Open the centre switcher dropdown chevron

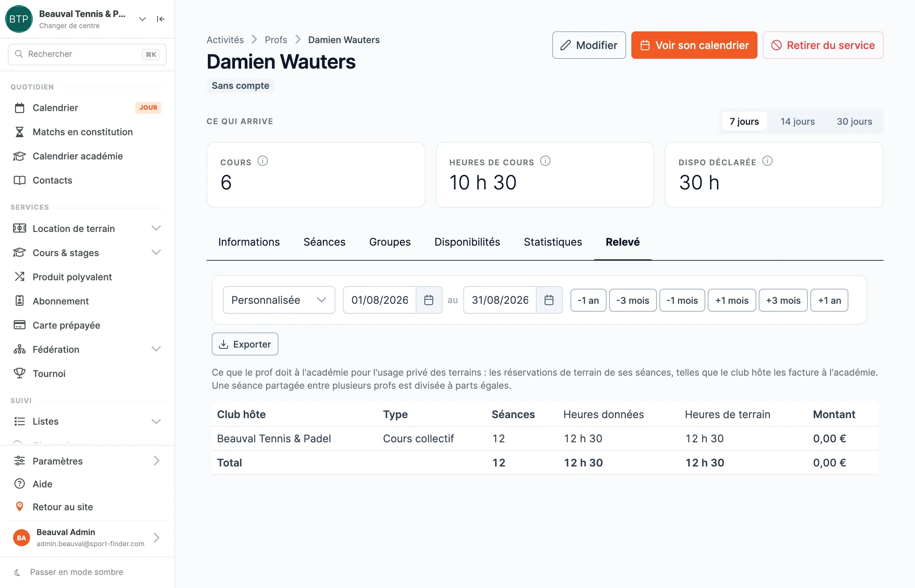click(142, 19)
